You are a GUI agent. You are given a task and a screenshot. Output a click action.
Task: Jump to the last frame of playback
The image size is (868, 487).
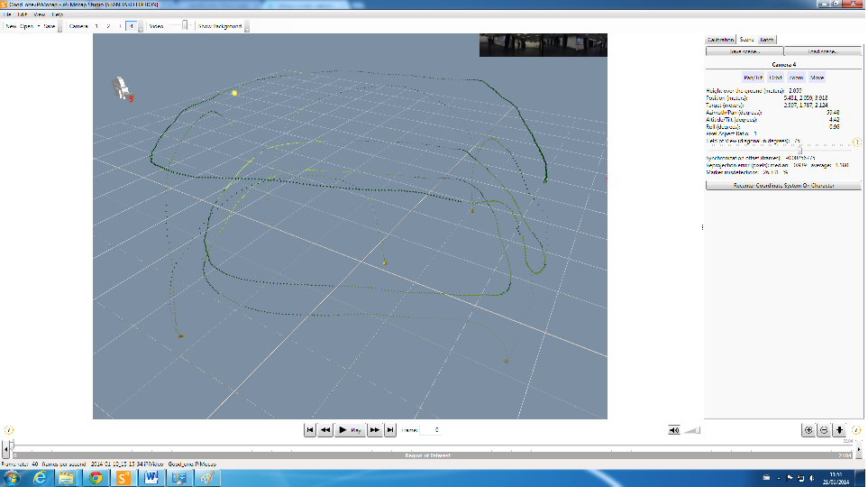[x=390, y=430]
